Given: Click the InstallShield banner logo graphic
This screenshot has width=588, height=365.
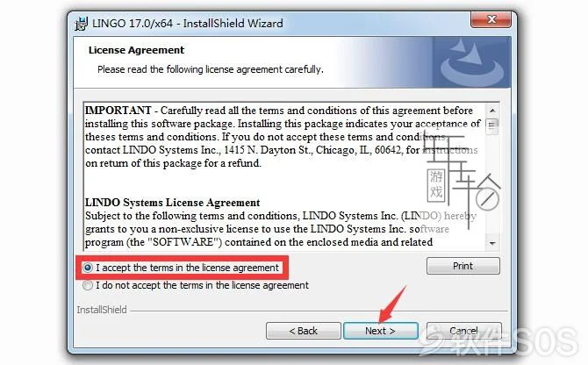Looking at the screenshot, I should pos(472,62).
